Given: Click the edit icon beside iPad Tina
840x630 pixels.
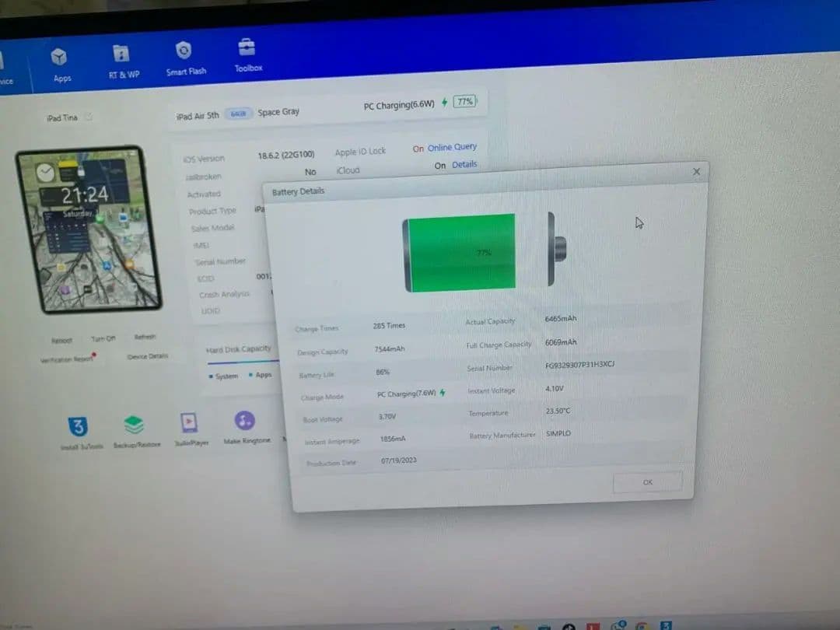Looking at the screenshot, I should point(89,117).
